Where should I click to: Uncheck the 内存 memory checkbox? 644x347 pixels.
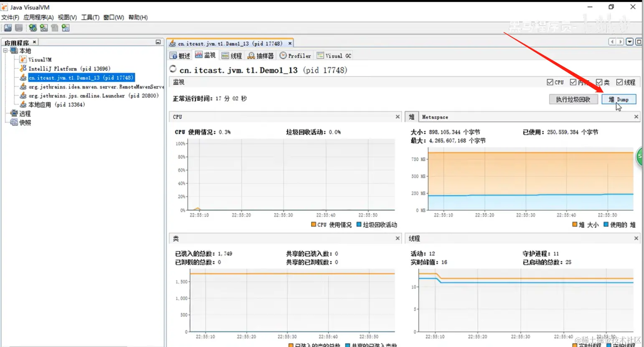tap(573, 82)
